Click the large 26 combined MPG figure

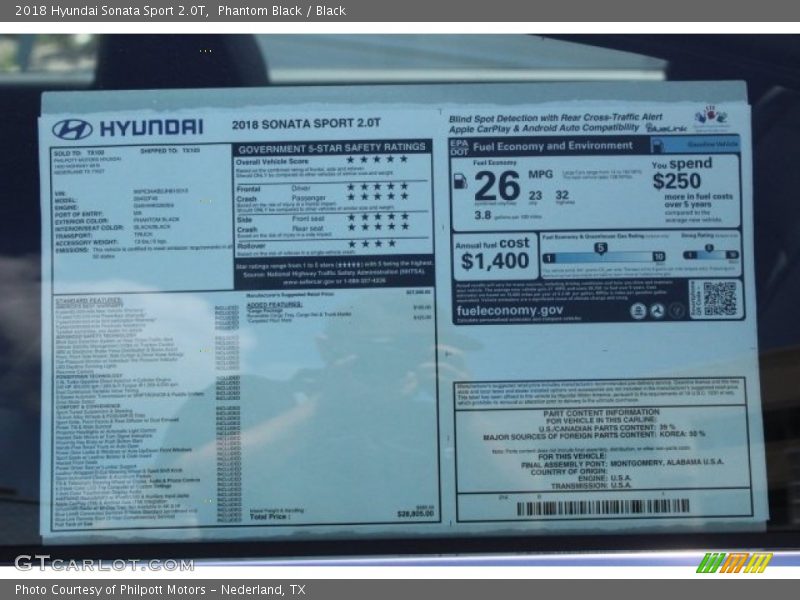click(497, 186)
